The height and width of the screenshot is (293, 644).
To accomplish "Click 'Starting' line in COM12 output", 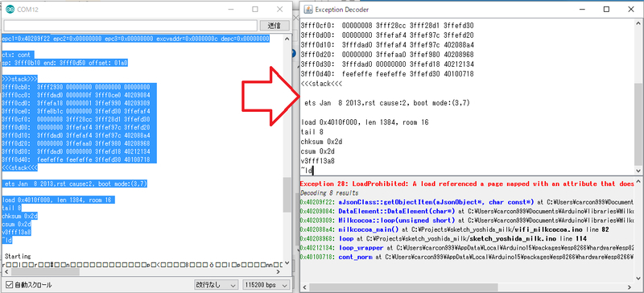I will [17, 256].
